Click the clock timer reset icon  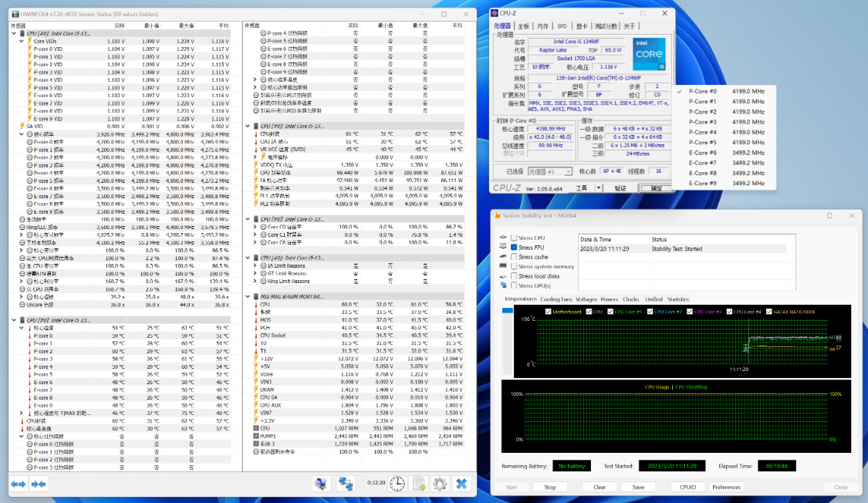[x=397, y=484]
